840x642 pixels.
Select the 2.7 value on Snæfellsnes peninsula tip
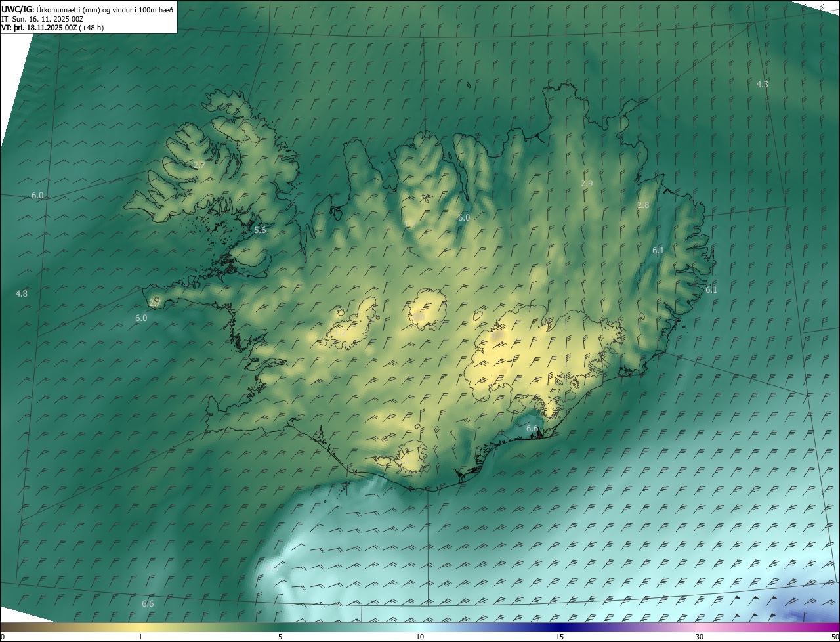click(154, 303)
